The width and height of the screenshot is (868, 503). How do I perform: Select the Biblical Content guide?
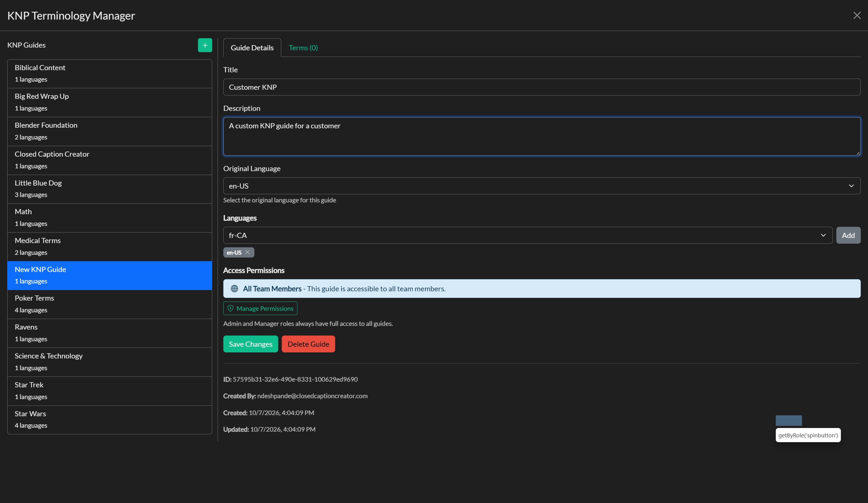109,74
